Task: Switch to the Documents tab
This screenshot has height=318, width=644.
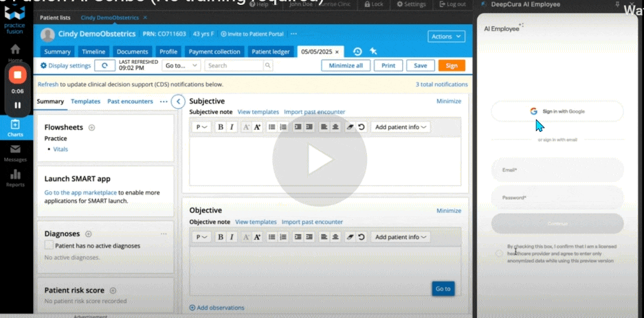Action: click(x=132, y=52)
